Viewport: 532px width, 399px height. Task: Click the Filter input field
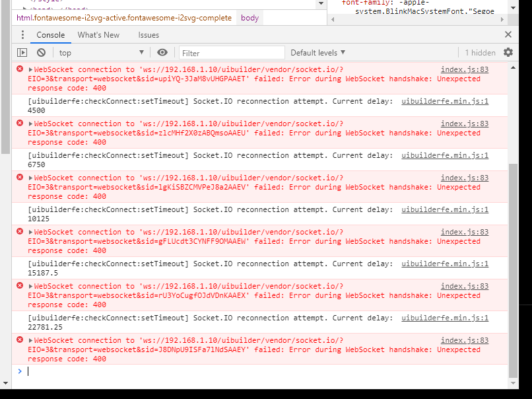click(x=231, y=52)
